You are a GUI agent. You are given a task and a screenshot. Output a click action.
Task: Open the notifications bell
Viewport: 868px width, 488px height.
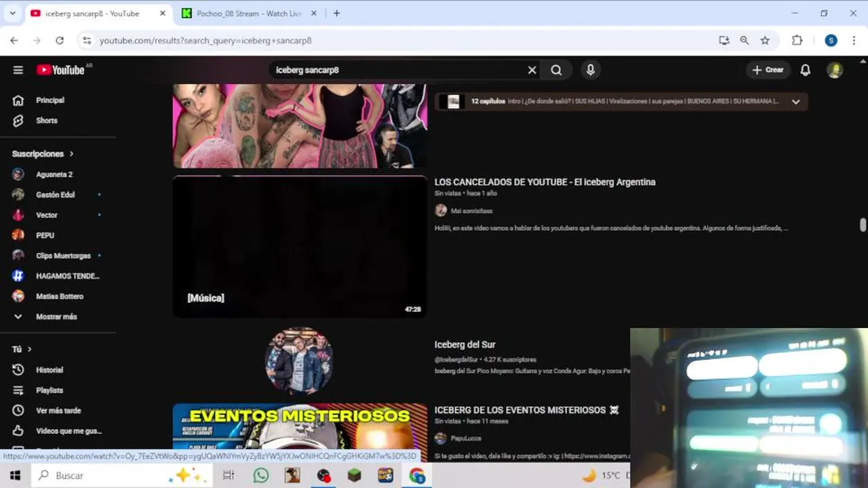pos(806,70)
